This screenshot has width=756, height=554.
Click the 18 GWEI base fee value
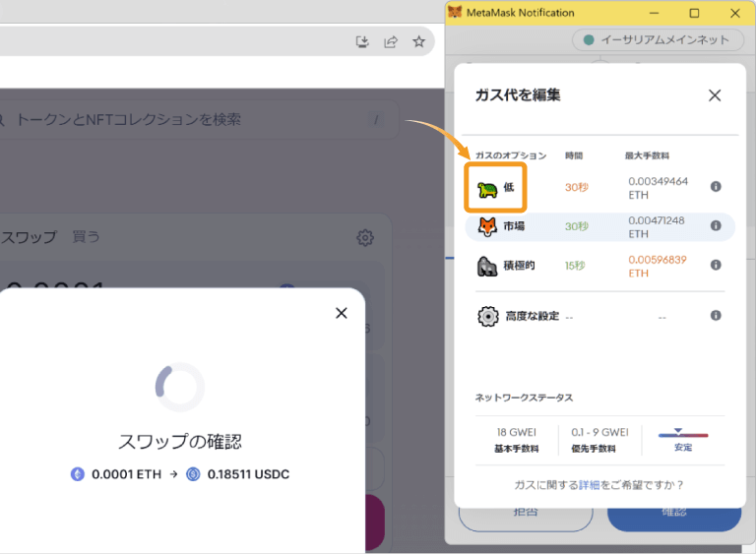(x=517, y=433)
